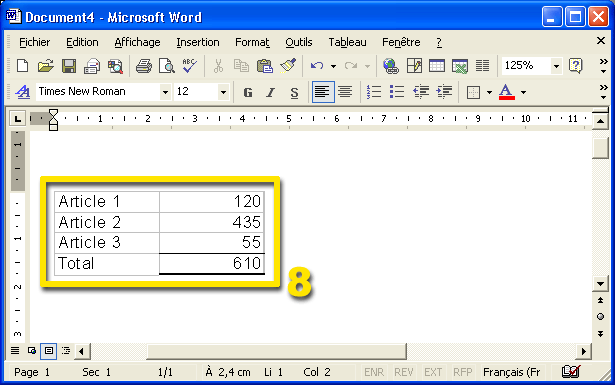615x385 pixels.
Task: Apply red font color swatch
Action: tap(506, 93)
